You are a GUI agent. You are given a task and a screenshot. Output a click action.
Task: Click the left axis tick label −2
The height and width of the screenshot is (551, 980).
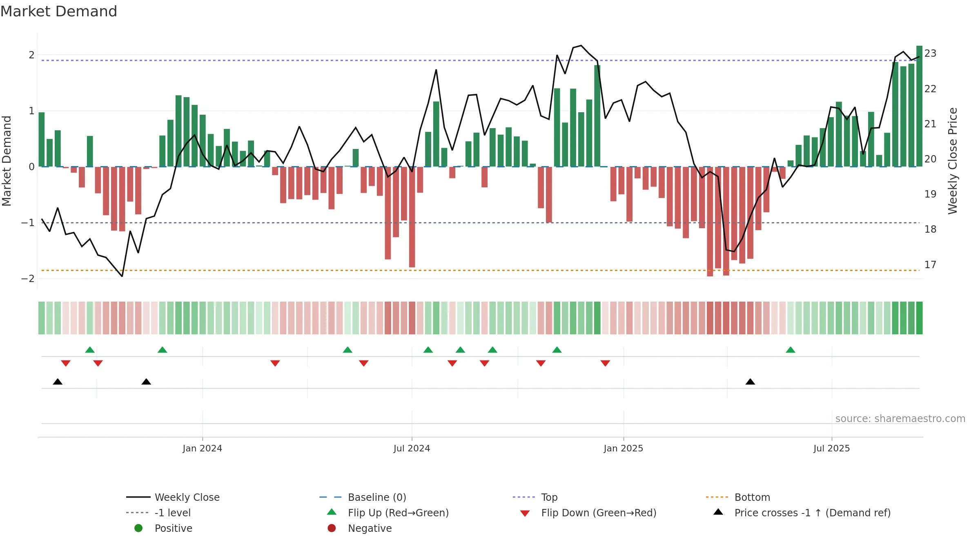point(28,279)
